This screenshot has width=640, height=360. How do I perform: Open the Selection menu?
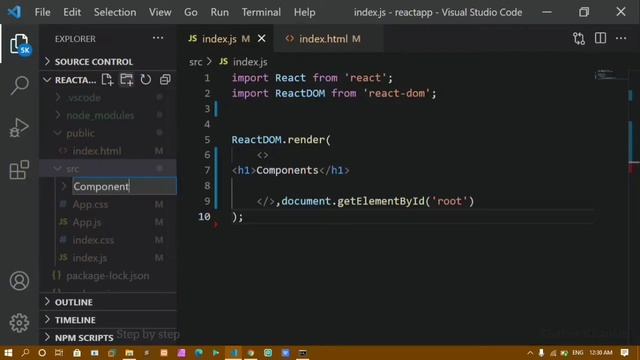tap(115, 12)
